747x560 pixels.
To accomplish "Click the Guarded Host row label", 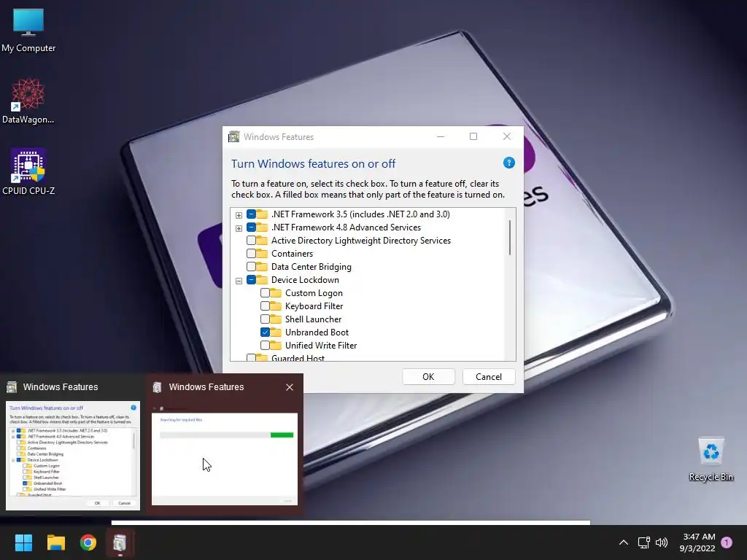I will click(x=298, y=357).
